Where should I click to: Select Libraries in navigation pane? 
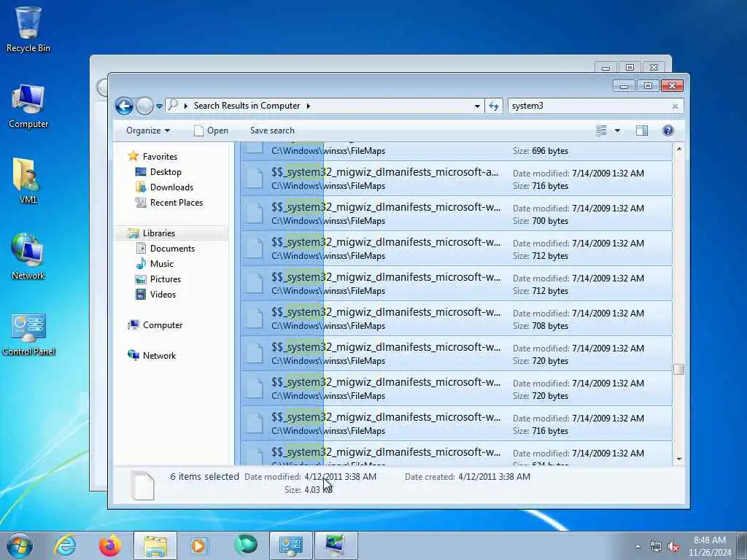(x=158, y=233)
